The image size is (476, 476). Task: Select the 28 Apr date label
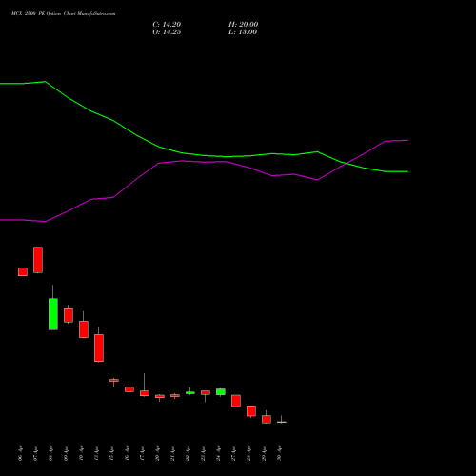[248, 453]
